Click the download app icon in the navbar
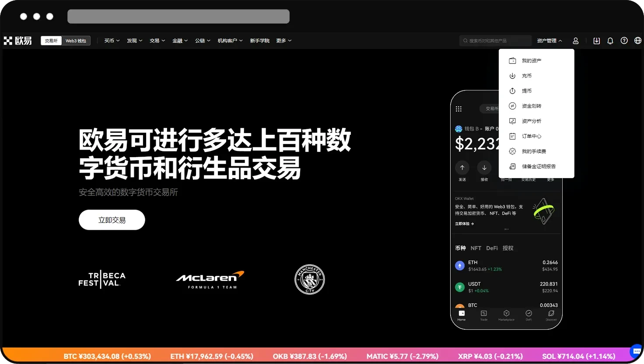644x364 pixels. [596, 41]
